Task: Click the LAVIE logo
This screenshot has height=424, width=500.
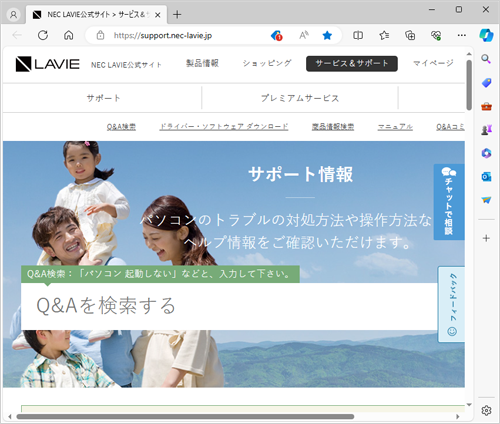Action: [48, 64]
